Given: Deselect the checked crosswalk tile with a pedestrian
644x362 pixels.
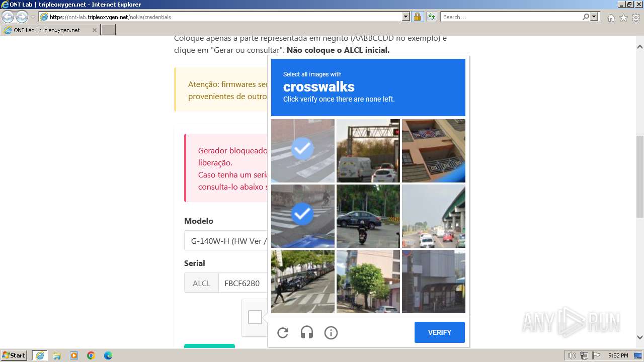Looking at the screenshot, I should 303,216.
